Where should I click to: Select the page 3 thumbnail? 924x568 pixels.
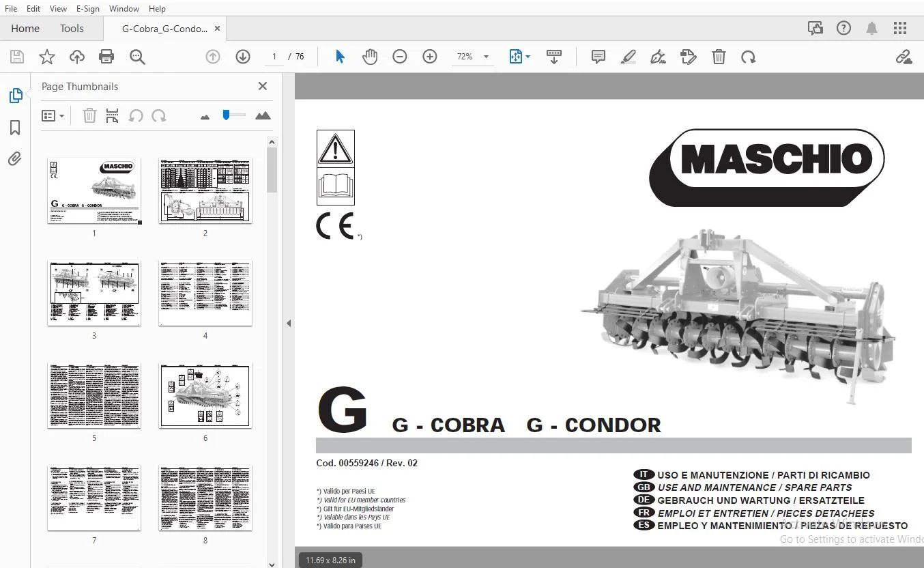click(x=94, y=293)
